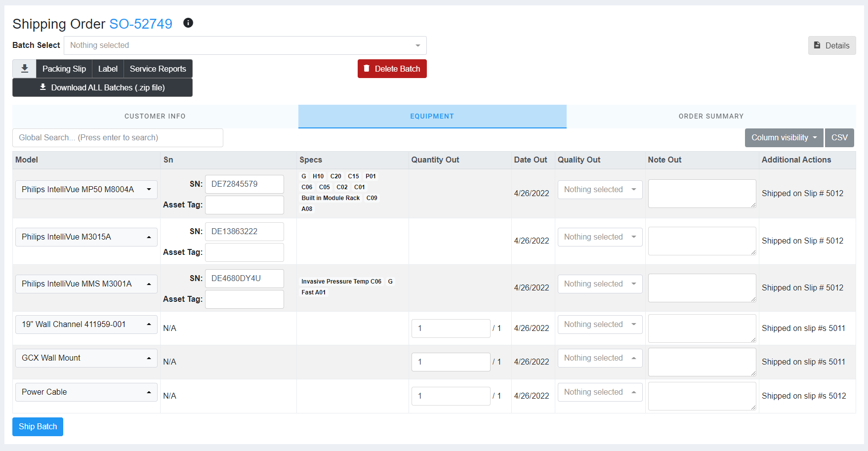Switch to the Order Summary tab
868x451 pixels.
[x=711, y=116]
